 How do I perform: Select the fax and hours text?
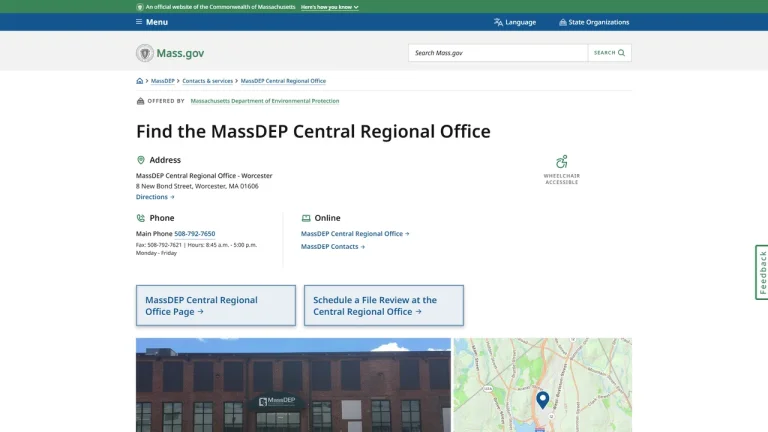click(x=196, y=249)
